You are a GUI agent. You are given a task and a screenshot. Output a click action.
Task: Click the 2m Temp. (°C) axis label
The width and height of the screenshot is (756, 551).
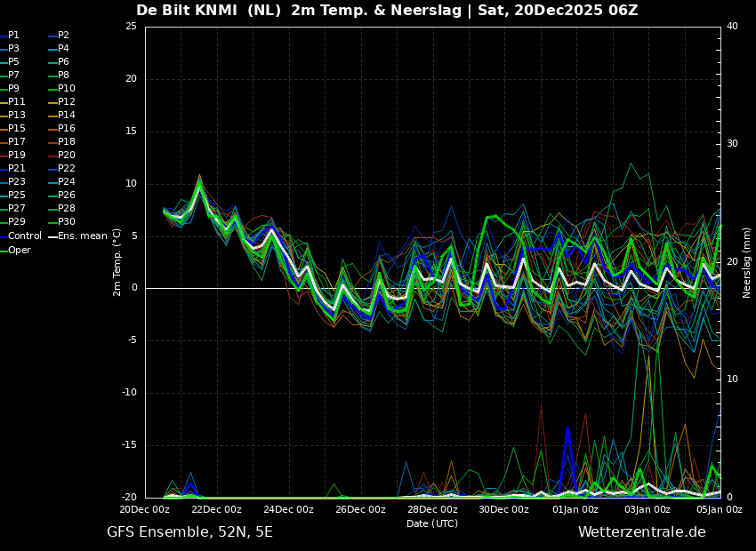(x=117, y=261)
